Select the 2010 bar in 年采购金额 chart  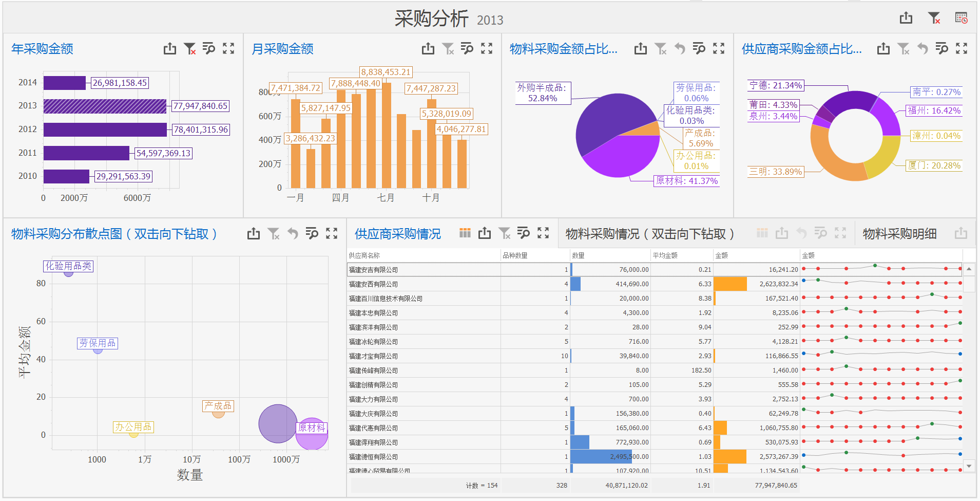click(66, 176)
